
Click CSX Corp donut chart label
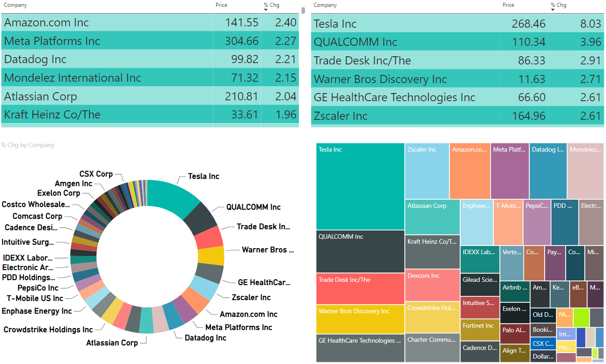click(x=96, y=174)
